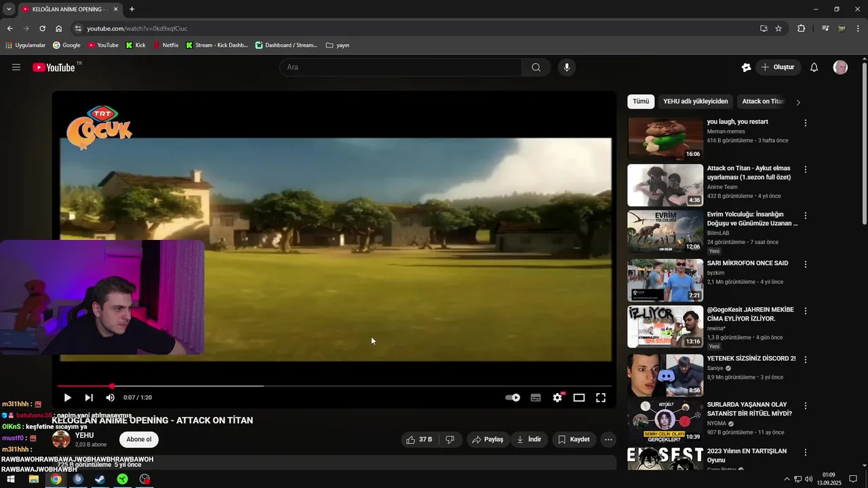Mute the video volume

click(111, 398)
